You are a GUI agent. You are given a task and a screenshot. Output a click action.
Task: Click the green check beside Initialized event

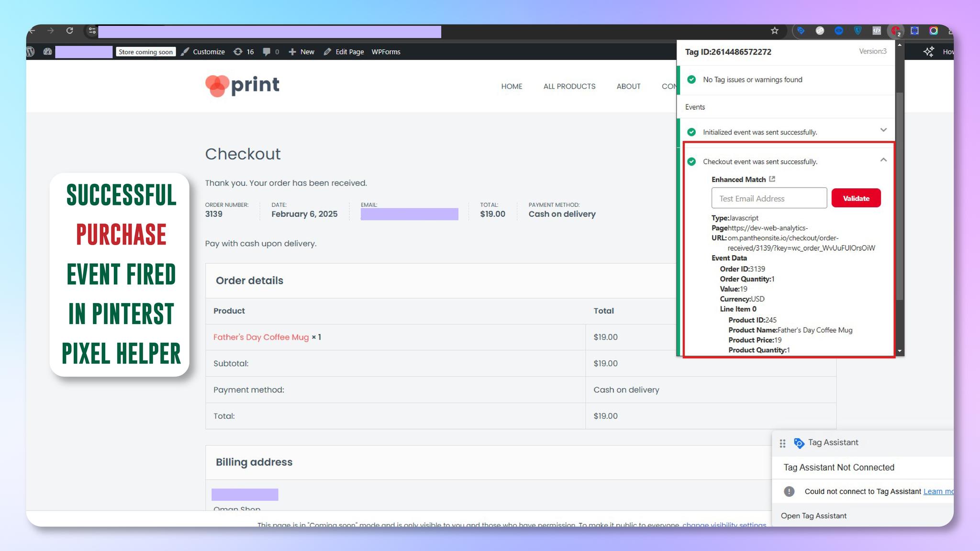[691, 132]
